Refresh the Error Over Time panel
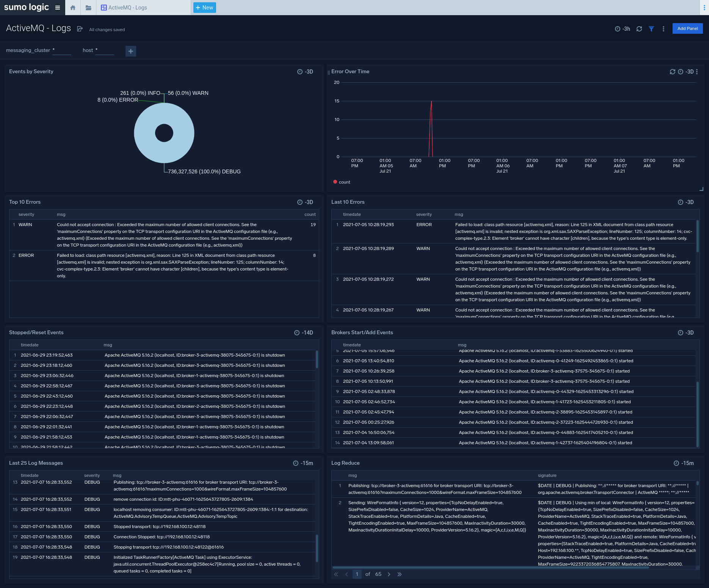This screenshot has width=709, height=588. pyautogui.click(x=673, y=71)
